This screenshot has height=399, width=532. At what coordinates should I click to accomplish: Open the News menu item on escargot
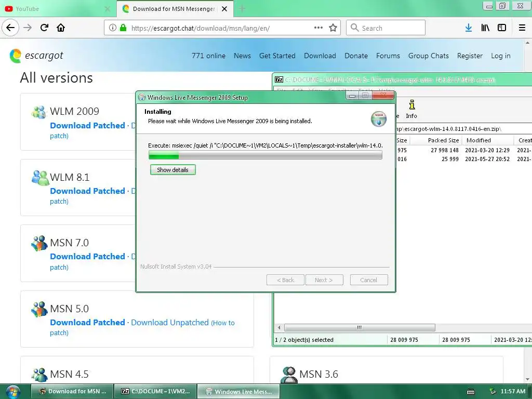point(242,56)
